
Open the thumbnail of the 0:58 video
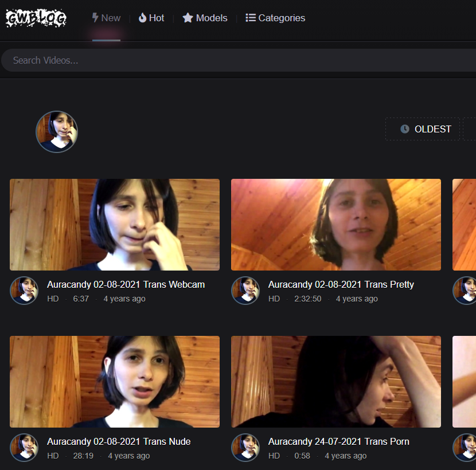click(x=336, y=382)
